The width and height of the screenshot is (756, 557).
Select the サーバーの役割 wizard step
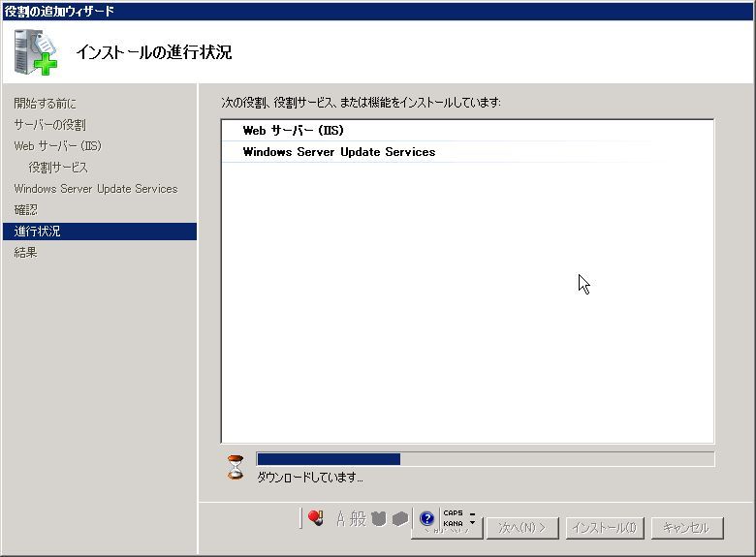(x=50, y=125)
